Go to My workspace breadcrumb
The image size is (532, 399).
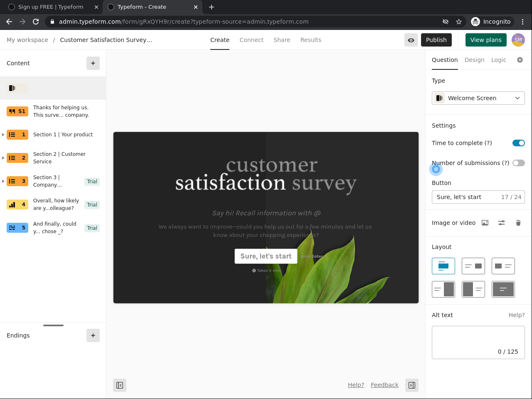coord(27,40)
